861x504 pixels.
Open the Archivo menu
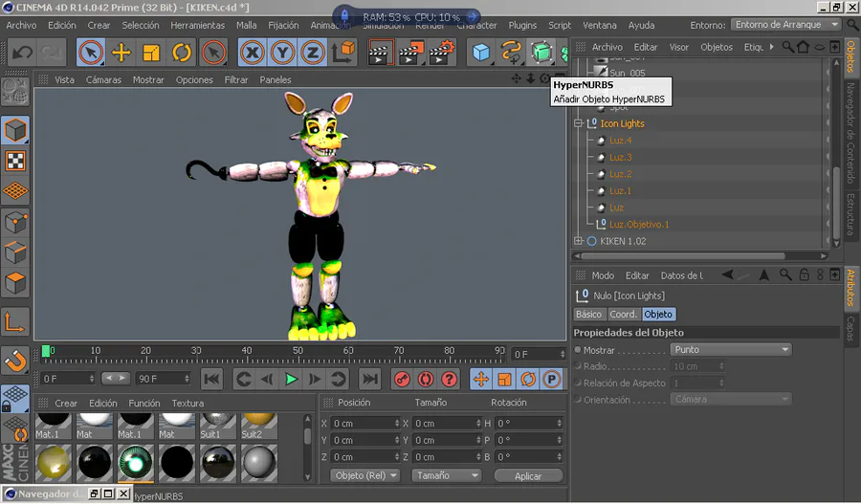pos(21,25)
